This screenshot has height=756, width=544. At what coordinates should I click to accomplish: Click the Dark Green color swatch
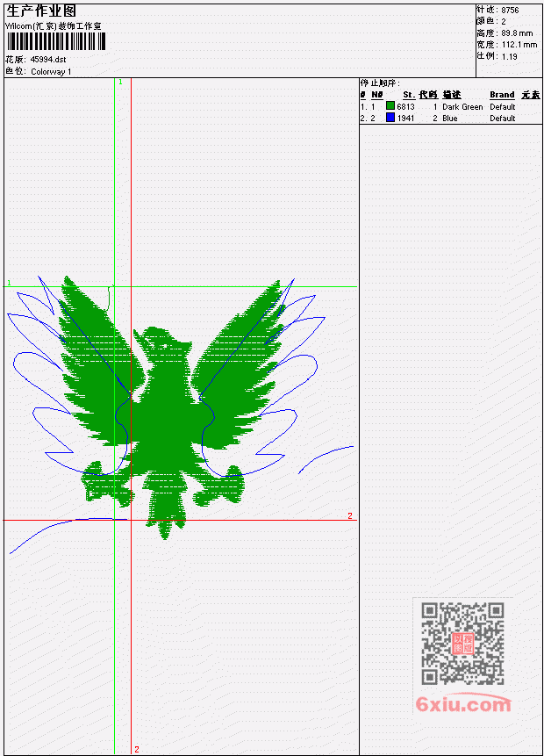pyautogui.click(x=390, y=106)
